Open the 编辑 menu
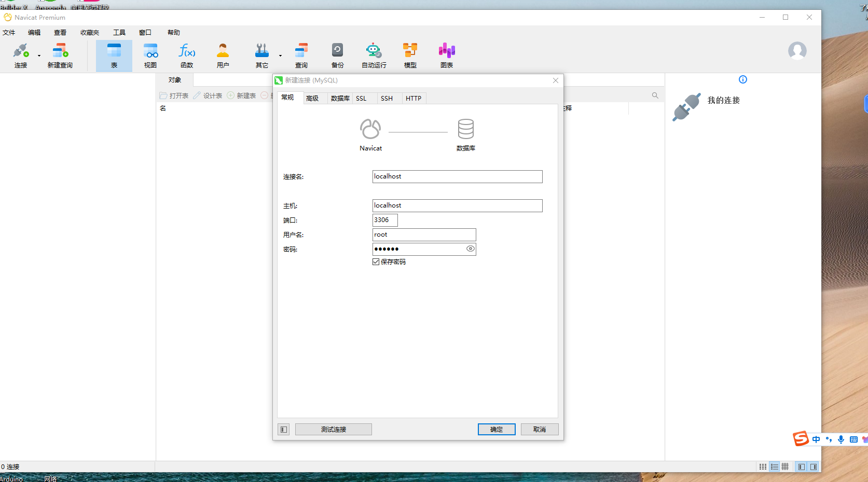Viewport: 868px width, 482px height. click(x=34, y=33)
